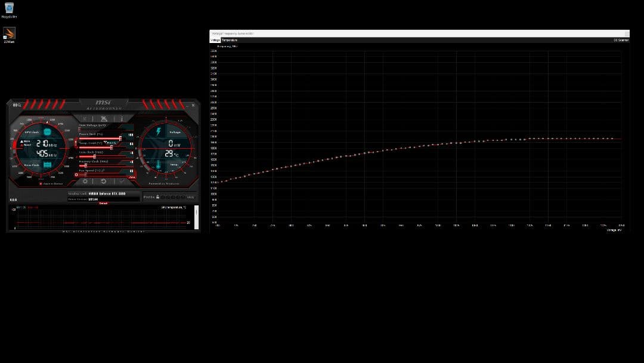Screen dimensions: 644x363
Task: Click the Temp thermometer icon on the right dial
Action: pyautogui.click(x=158, y=165)
